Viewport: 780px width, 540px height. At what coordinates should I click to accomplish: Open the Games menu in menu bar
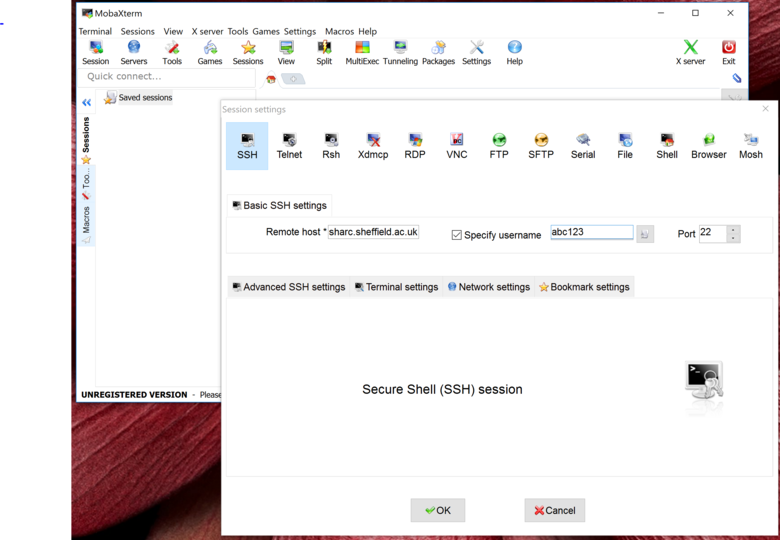[x=266, y=31]
